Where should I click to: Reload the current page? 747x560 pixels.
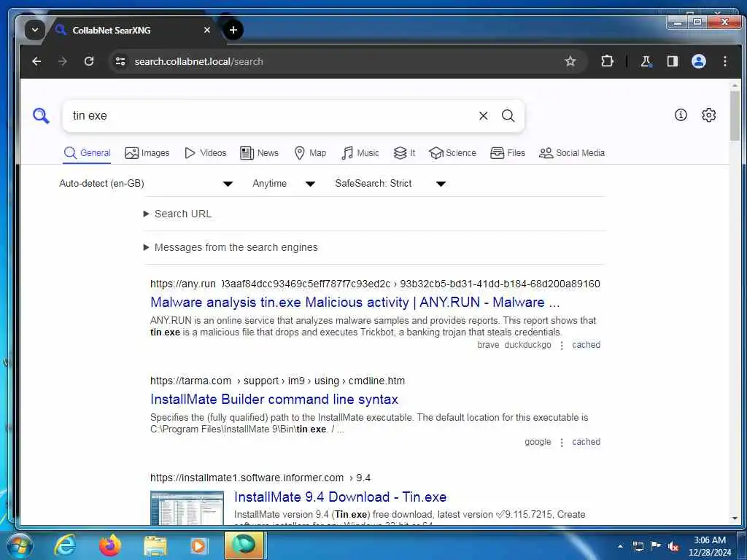point(88,61)
